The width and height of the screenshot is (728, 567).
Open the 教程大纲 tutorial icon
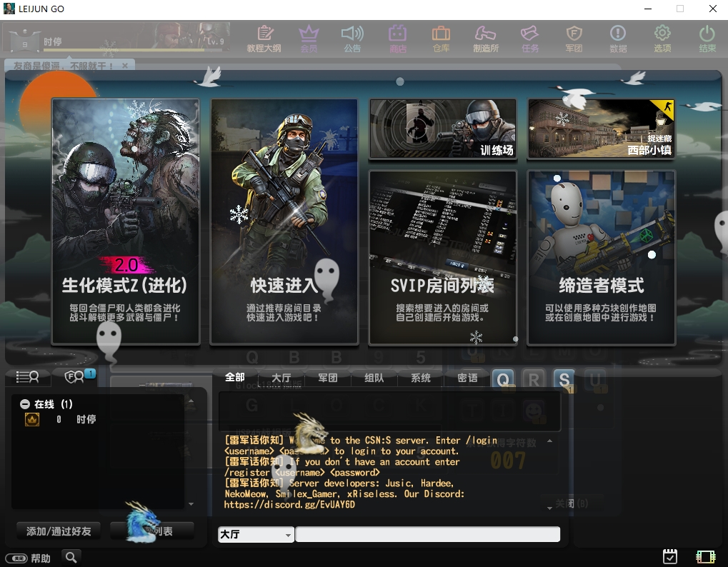click(265, 39)
